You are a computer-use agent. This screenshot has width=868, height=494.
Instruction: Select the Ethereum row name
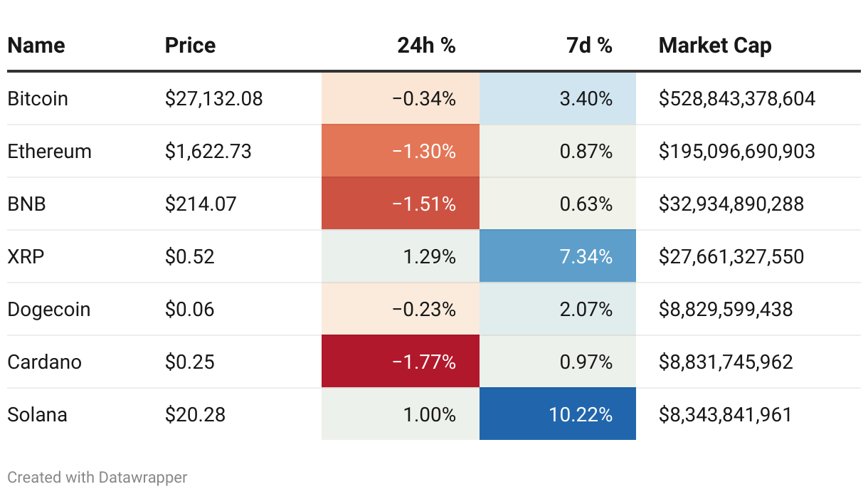[49, 151]
